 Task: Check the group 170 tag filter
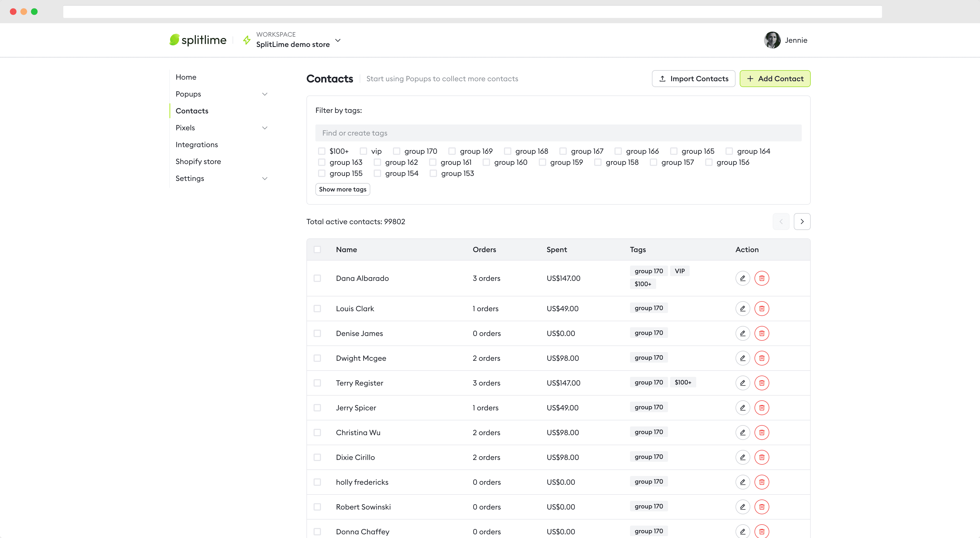click(x=396, y=151)
